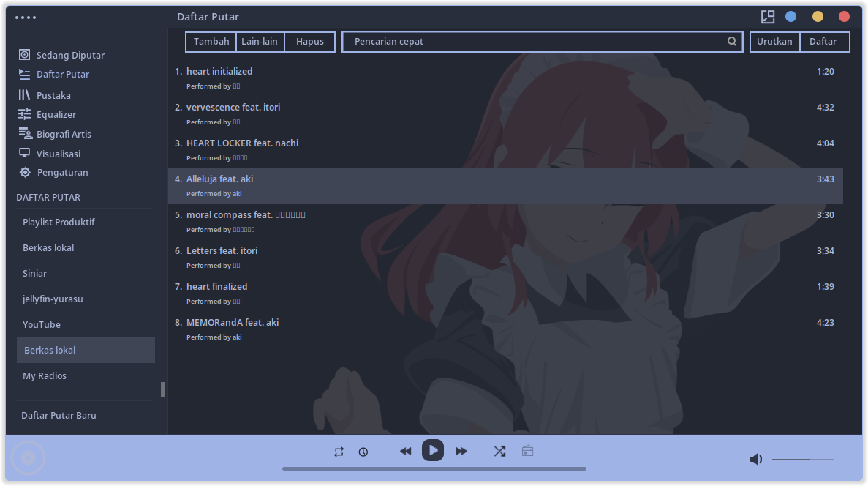This screenshot has width=868, height=486.
Task: Toggle repeat mode
Action: (339, 452)
